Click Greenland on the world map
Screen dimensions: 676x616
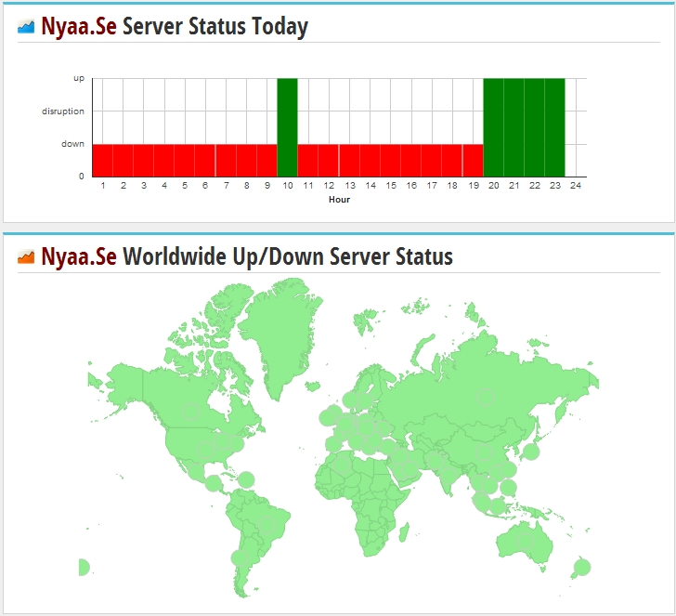280,333
